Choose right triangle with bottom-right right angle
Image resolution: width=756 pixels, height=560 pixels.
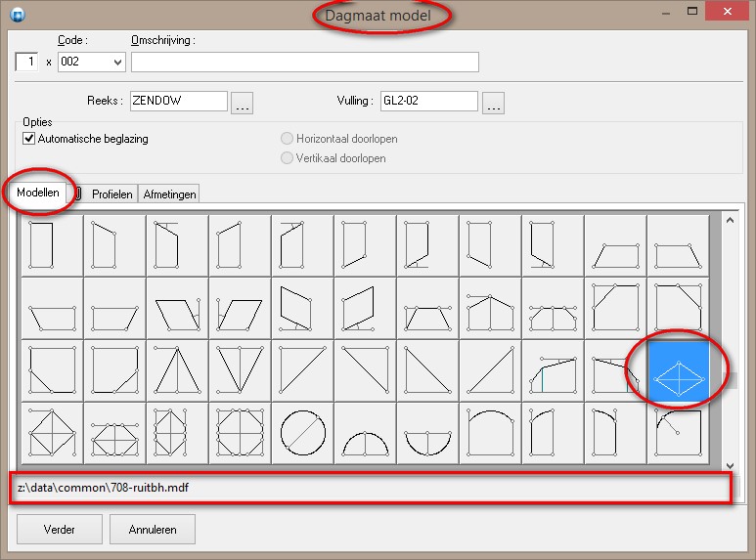490,370
